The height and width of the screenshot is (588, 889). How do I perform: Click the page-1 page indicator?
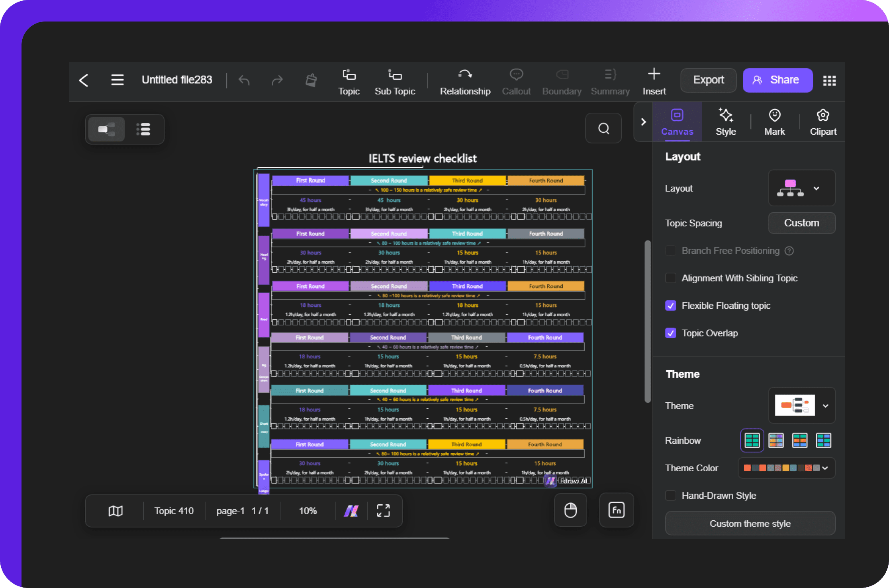(242, 511)
